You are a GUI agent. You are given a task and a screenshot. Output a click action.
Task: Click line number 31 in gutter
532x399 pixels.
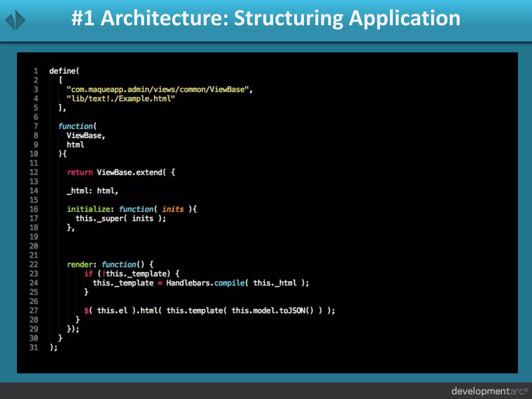point(34,347)
